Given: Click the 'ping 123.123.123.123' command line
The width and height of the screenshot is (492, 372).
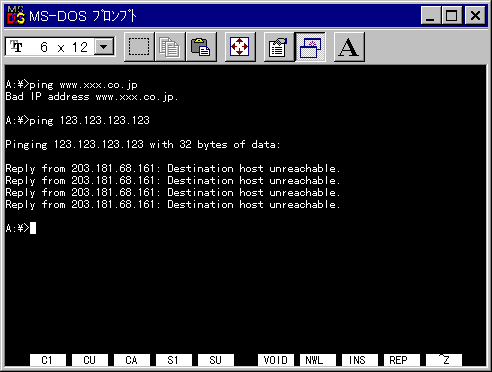Looking at the screenshot, I should click(77, 121).
